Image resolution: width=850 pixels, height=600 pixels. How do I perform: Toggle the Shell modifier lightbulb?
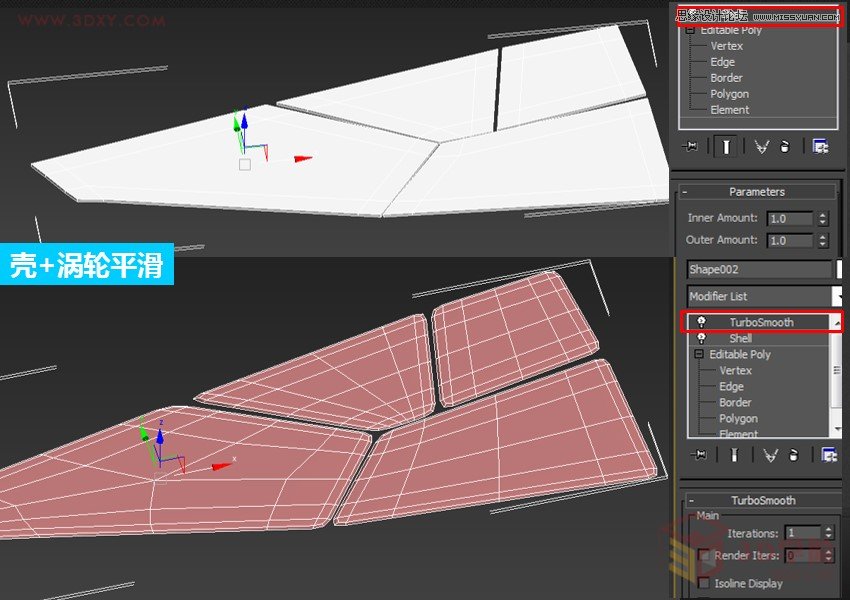pyautogui.click(x=701, y=338)
